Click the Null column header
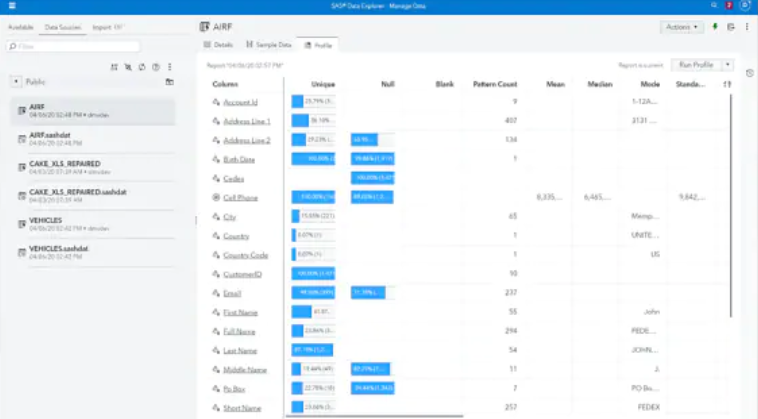Image resolution: width=758 pixels, height=419 pixels. coord(388,84)
